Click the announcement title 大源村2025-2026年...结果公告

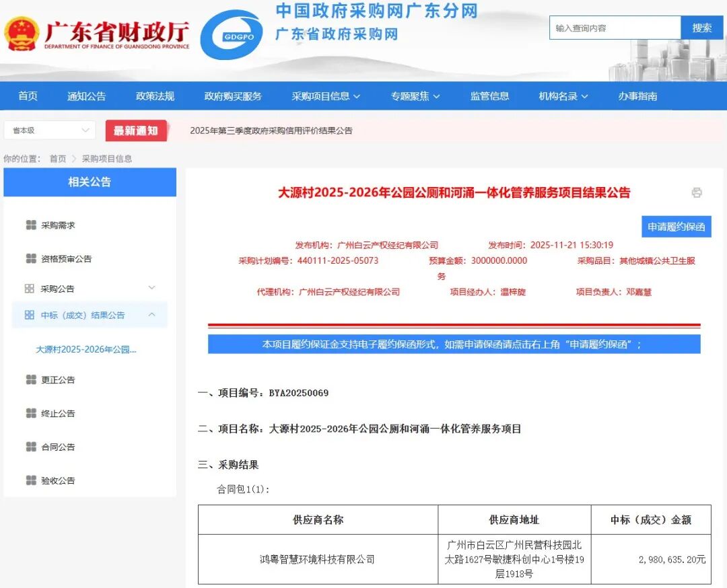point(454,192)
